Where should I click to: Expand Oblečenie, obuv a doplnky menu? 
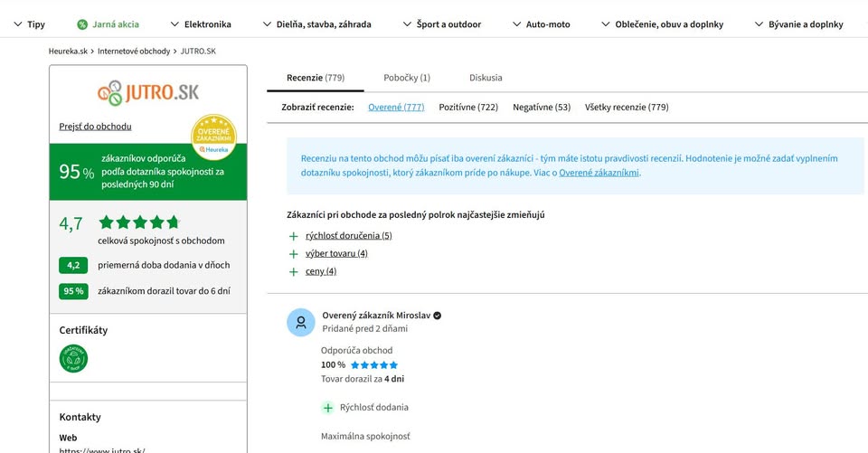(663, 24)
